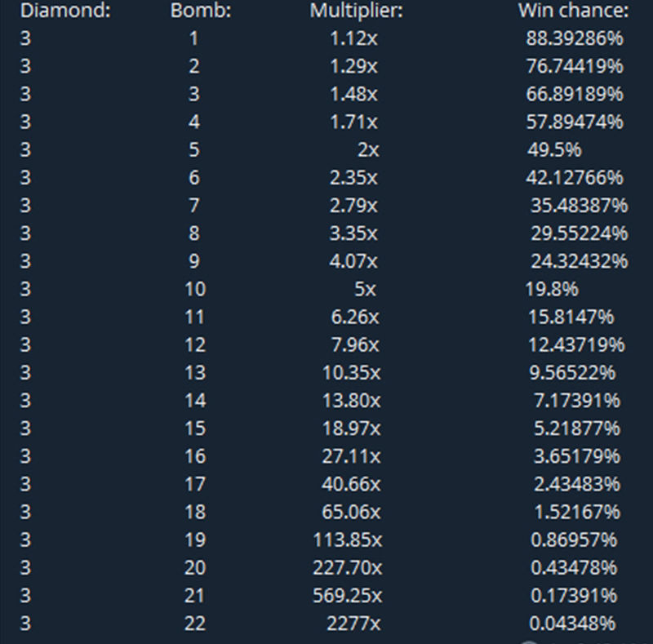Select the 1.48x multiplier value
The height and width of the screenshot is (644, 653).
[354, 94]
